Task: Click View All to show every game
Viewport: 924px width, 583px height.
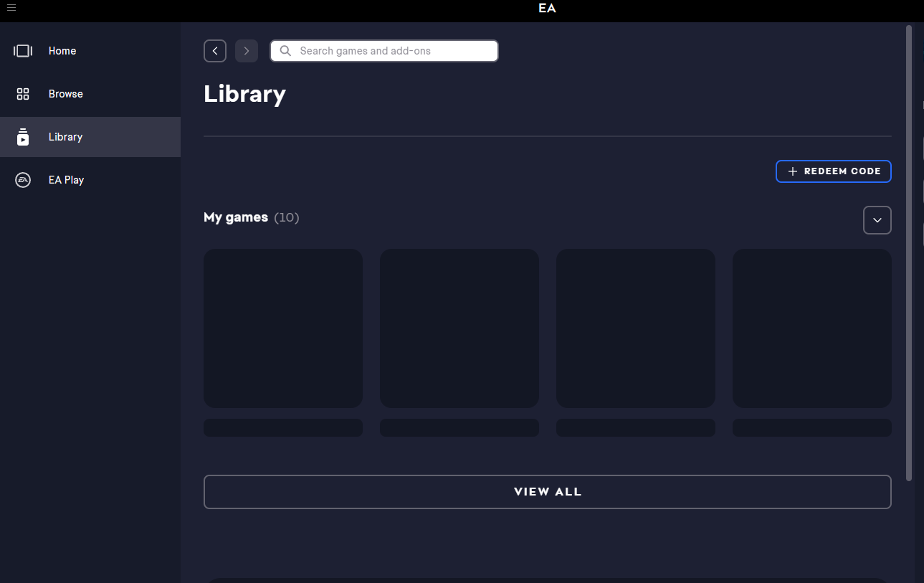Action: pos(548,492)
